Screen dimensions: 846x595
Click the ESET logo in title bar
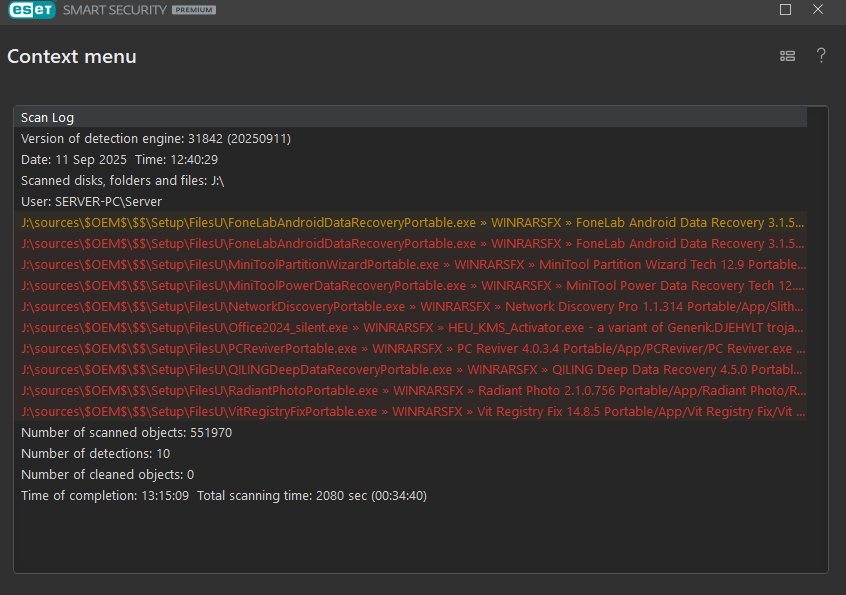click(32, 10)
